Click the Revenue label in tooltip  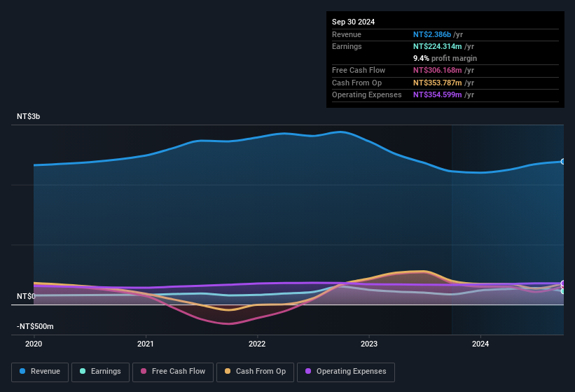click(347, 34)
